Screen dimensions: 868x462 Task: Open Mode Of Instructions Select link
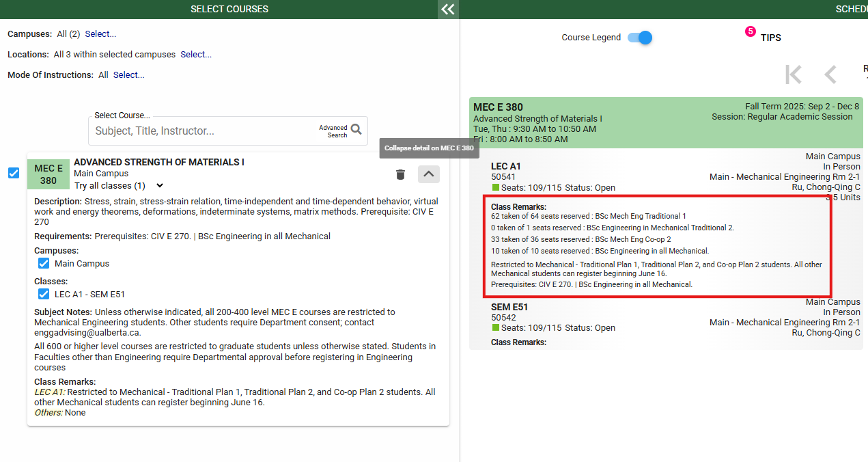(x=128, y=75)
